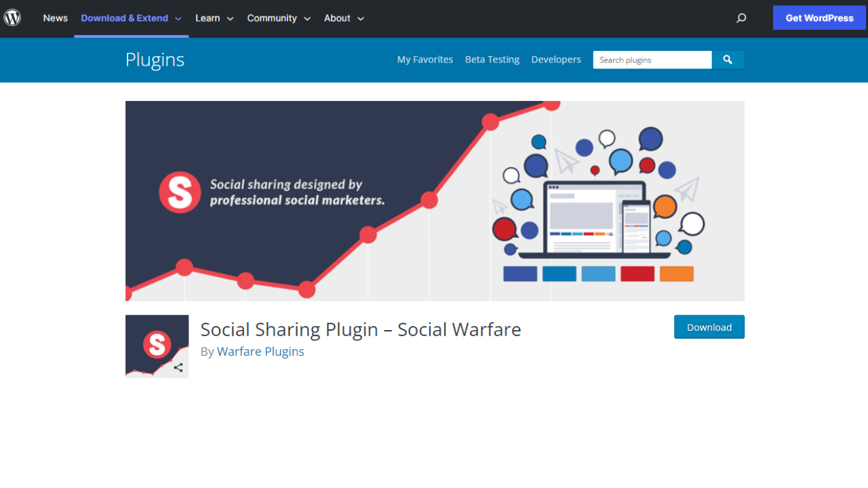The image size is (868, 488).
Task: Click the blue Download button
Action: point(709,327)
